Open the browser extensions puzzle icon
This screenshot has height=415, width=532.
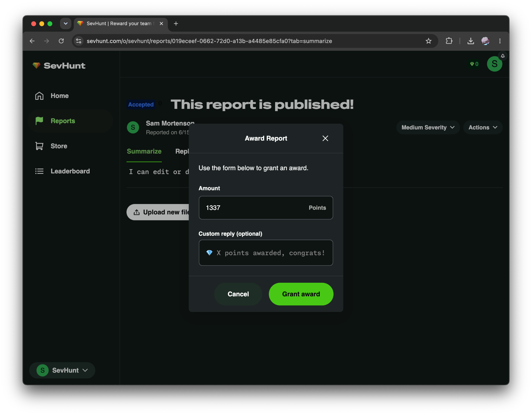449,41
